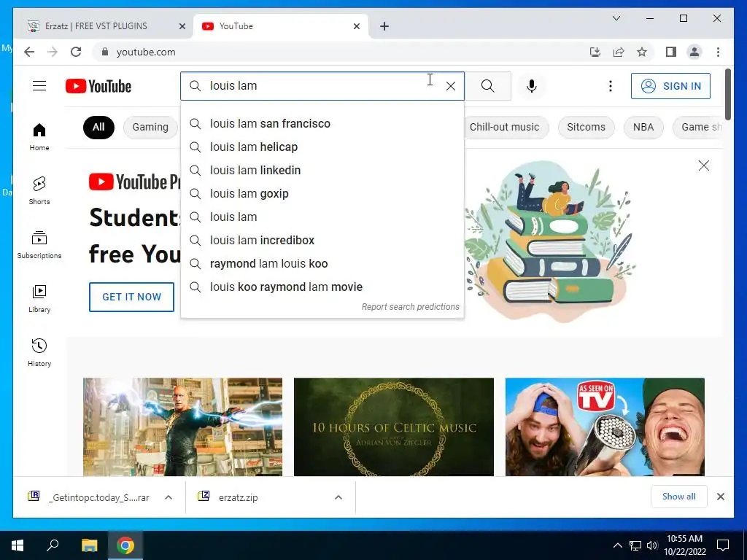Select the Gaming filter chip
747x560 pixels.
coord(150,127)
